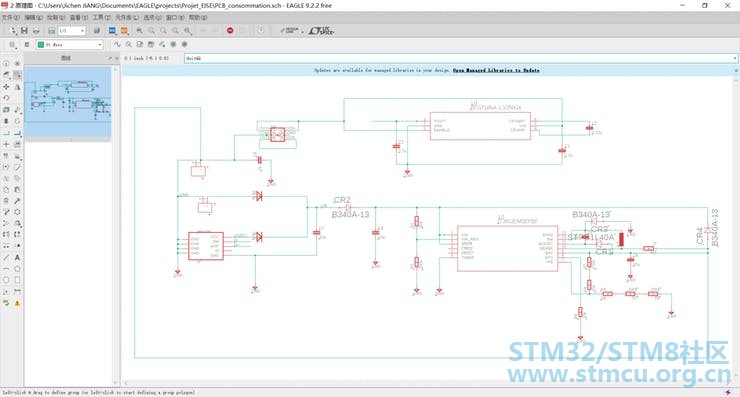Select the Info tool in side toolbar
Screen dimensions: 740x397
[6, 63]
